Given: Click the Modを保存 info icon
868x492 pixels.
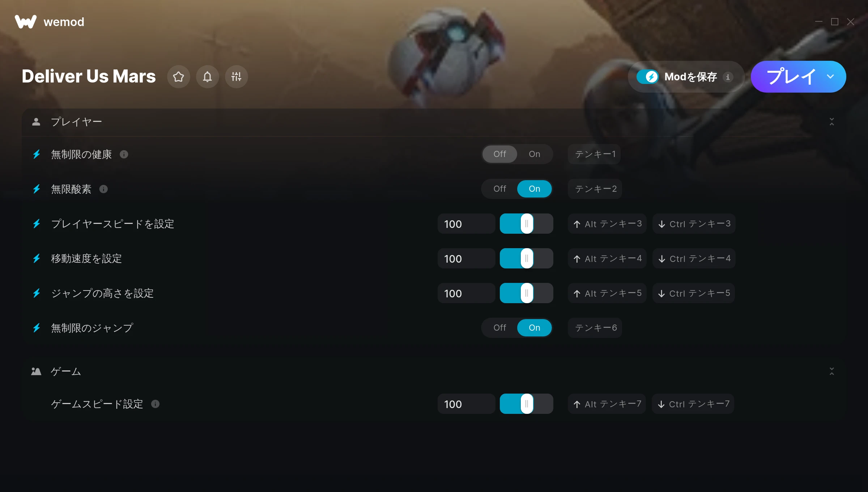Looking at the screenshot, I should (x=728, y=77).
